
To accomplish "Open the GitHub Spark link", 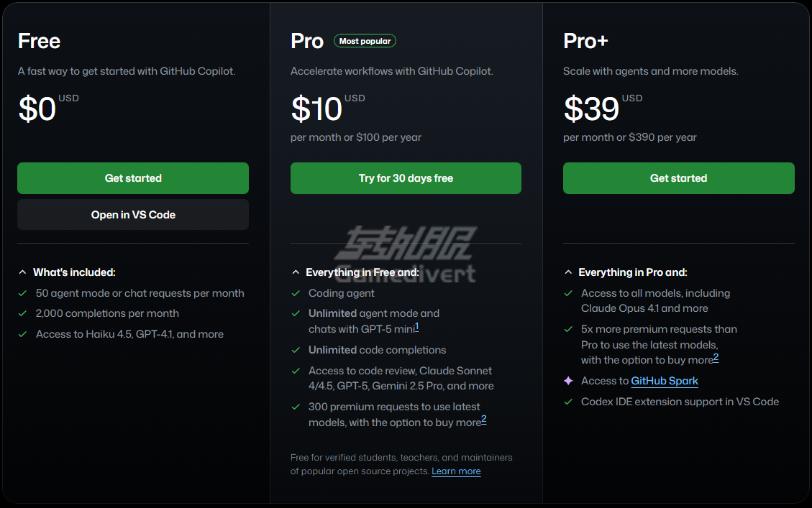I will click(664, 381).
